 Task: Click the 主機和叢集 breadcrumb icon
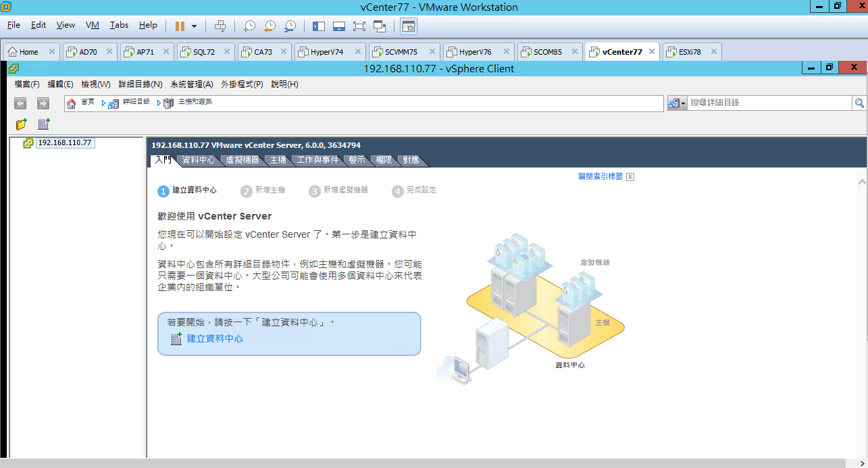[169, 103]
